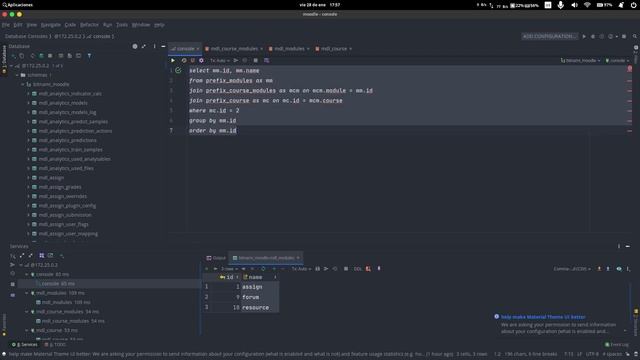Open the volume speaker icon in system bar
Viewport: 640px width, 360px height.
coord(574,5)
